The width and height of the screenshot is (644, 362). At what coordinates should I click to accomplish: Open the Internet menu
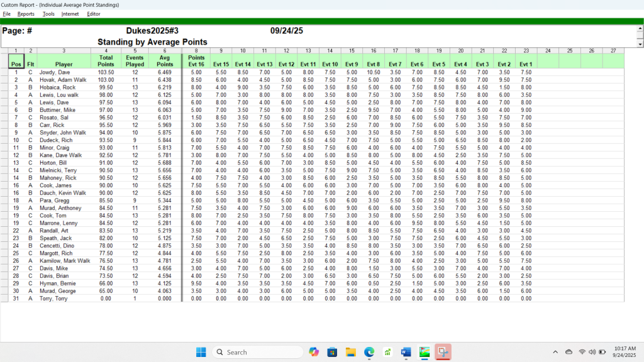[x=70, y=14]
